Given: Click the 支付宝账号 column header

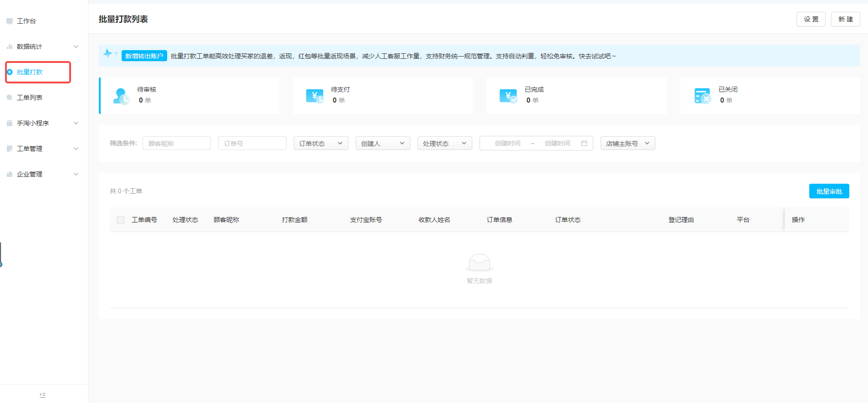Looking at the screenshot, I should [366, 220].
